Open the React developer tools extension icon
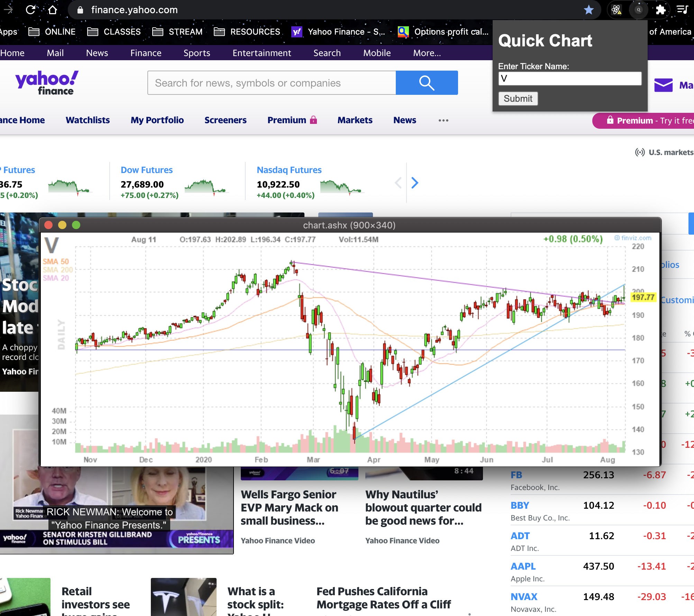Image resolution: width=694 pixels, height=616 pixels. [616, 10]
